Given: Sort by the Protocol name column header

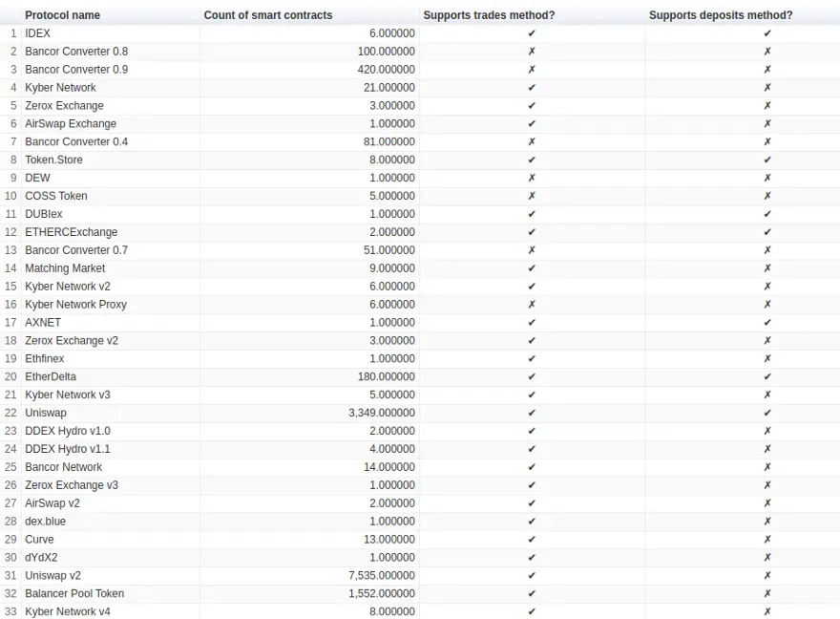Looking at the screenshot, I should tap(62, 15).
